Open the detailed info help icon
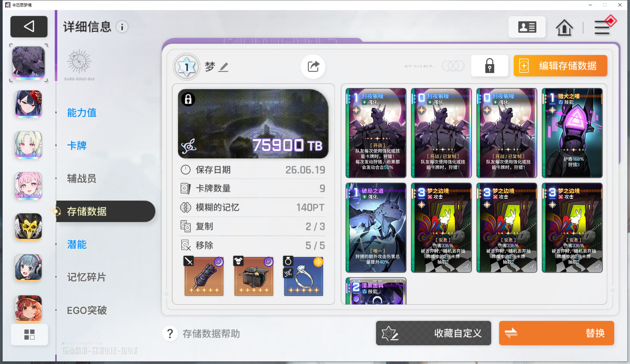Viewport: 630px width, 364px height. point(122,27)
